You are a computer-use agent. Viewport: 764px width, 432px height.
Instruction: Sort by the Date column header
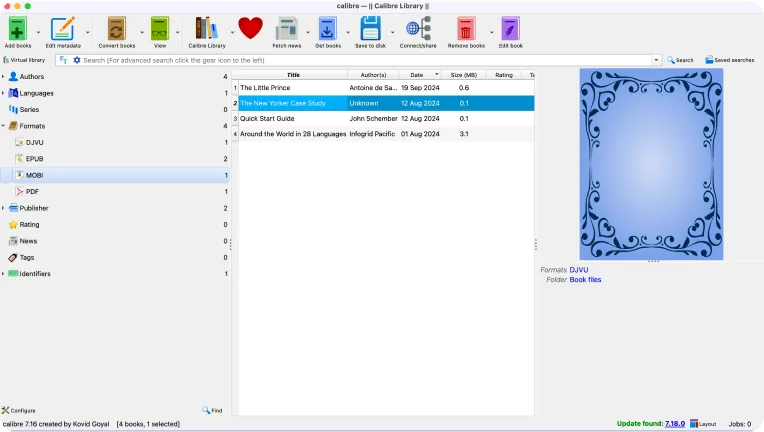pos(420,75)
